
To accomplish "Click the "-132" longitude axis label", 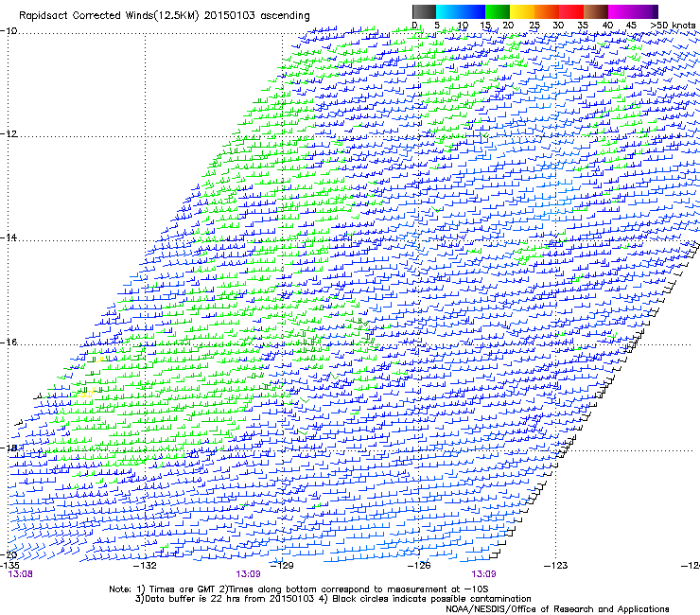I will 145,566.
